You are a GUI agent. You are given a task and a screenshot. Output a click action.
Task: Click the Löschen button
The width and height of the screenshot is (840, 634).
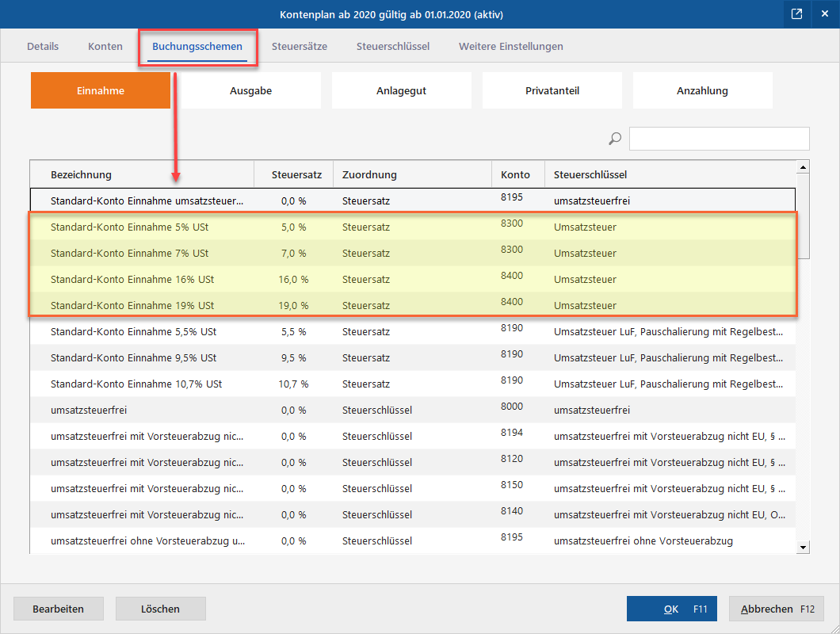(161, 609)
